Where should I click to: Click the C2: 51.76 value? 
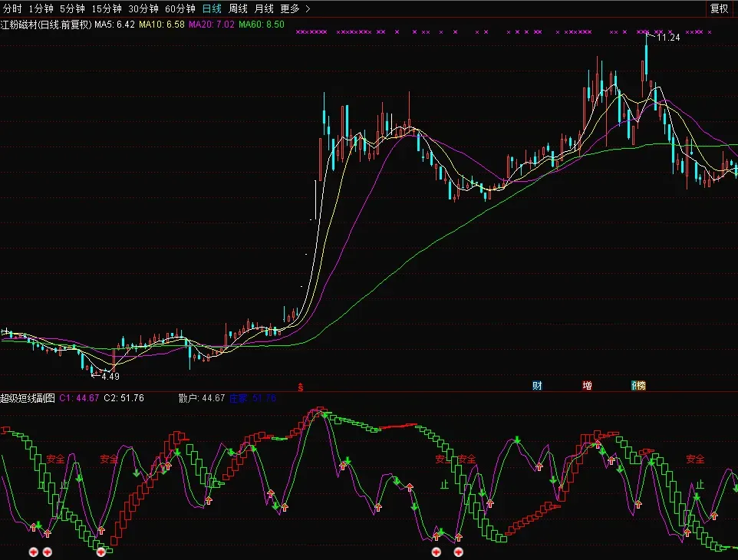[x=124, y=398]
